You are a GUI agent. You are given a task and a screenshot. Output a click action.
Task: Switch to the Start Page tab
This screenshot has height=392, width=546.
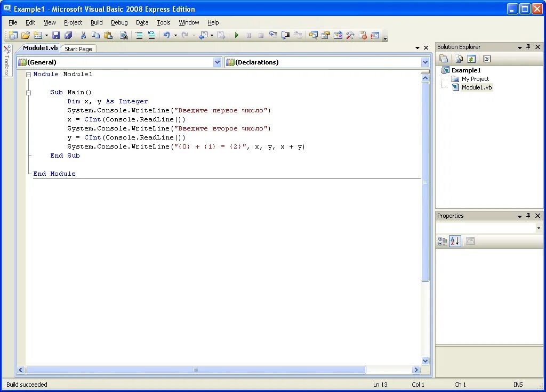(x=78, y=49)
